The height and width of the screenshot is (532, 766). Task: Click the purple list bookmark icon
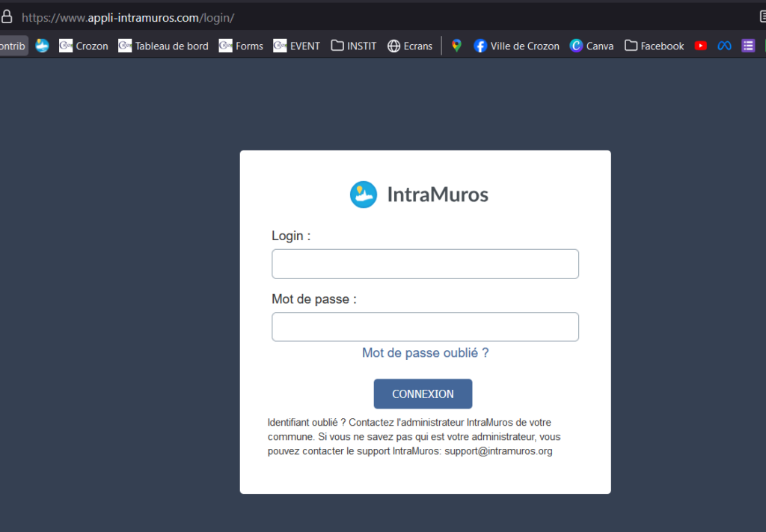pyautogui.click(x=748, y=46)
